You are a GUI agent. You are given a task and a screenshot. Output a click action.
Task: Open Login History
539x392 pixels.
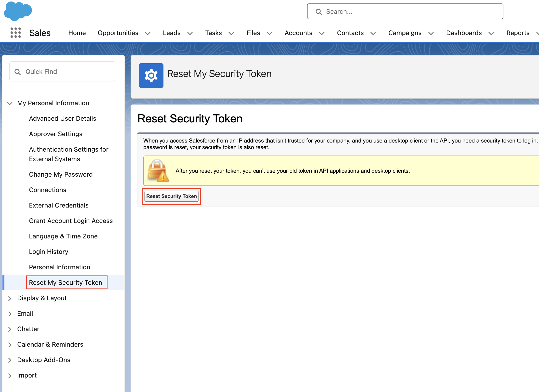click(x=49, y=252)
